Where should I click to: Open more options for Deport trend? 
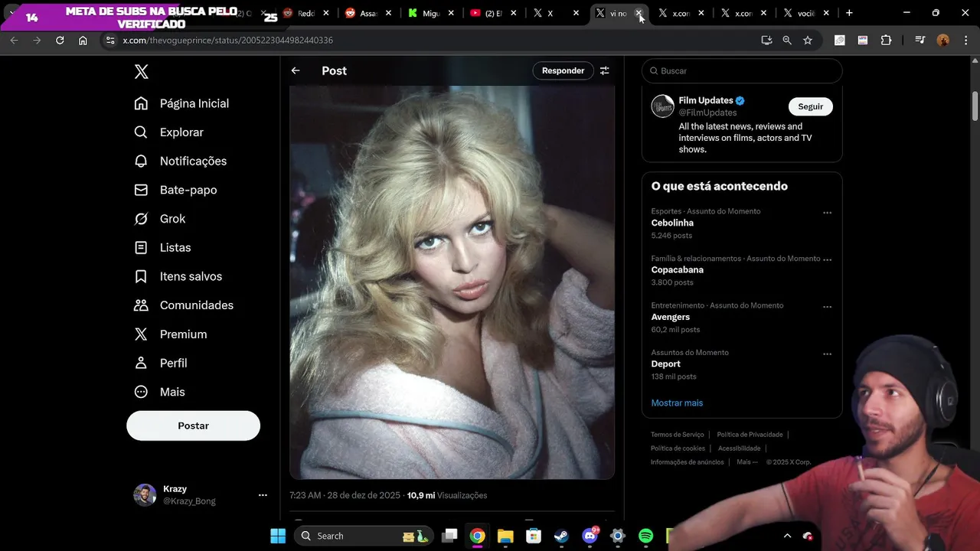pos(827,354)
